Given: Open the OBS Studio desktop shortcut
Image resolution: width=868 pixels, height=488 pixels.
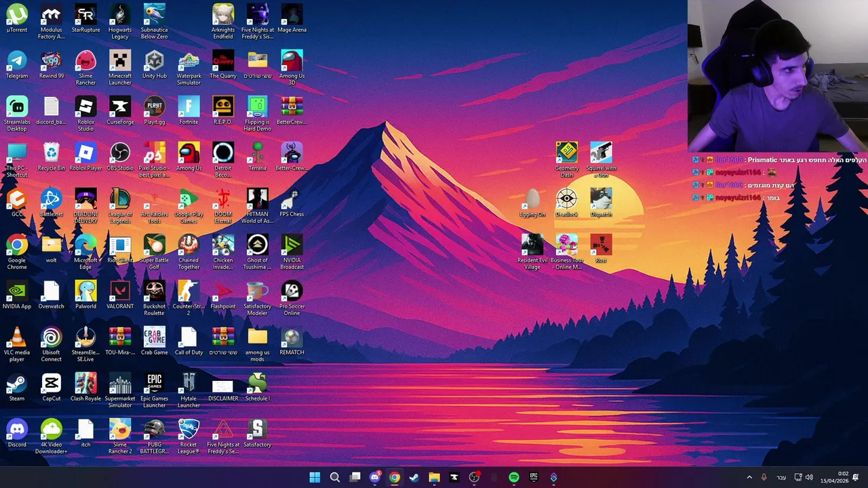Looking at the screenshot, I should tap(120, 157).
